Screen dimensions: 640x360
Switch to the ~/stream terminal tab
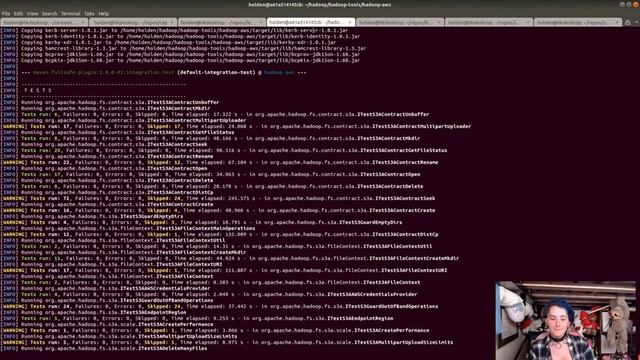[44, 22]
